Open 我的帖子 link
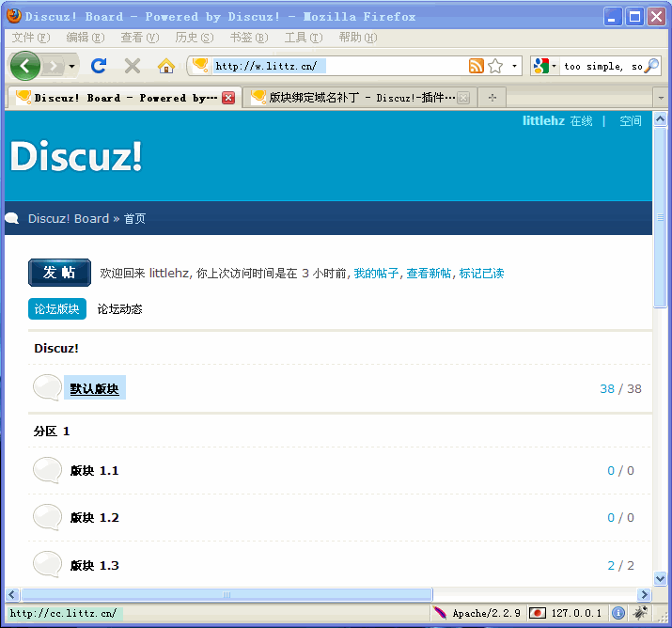The image size is (672, 628). click(376, 273)
